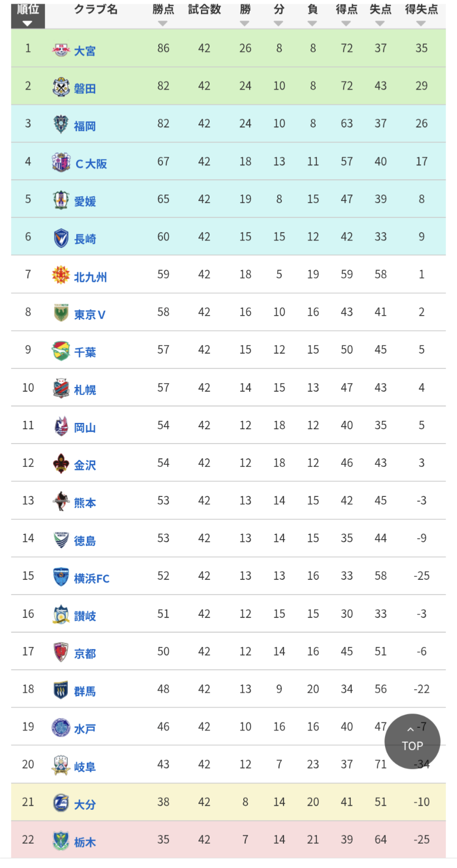Sort table by 得点 arrow
The height and width of the screenshot is (868, 457).
click(x=346, y=23)
